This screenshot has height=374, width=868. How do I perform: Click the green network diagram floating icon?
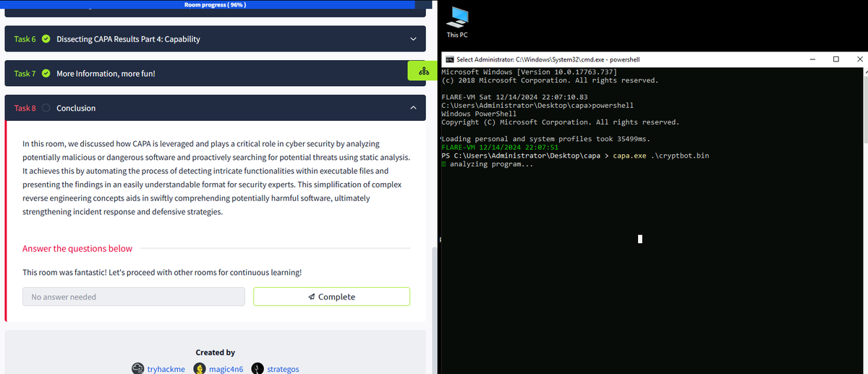pyautogui.click(x=423, y=71)
